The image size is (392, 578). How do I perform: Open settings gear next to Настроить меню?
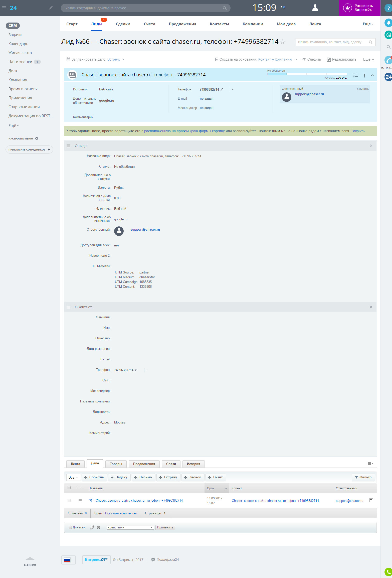(x=37, y=138)
